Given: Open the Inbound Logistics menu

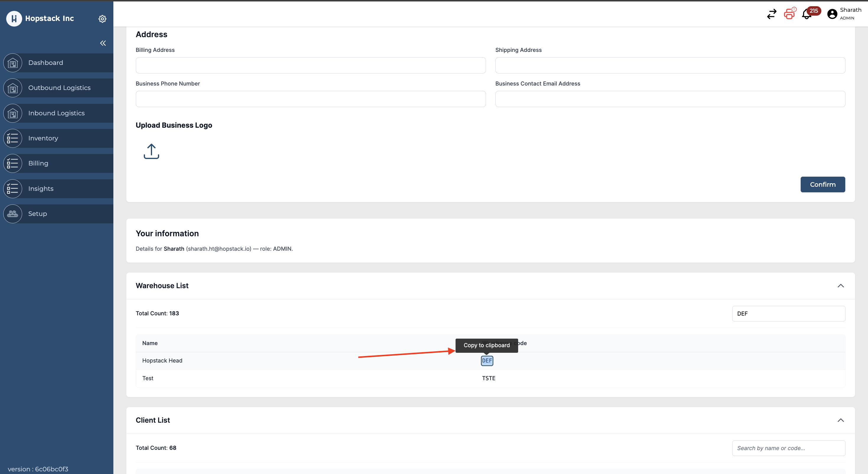Looking at the screenshot, I should [x=57, y=114].
